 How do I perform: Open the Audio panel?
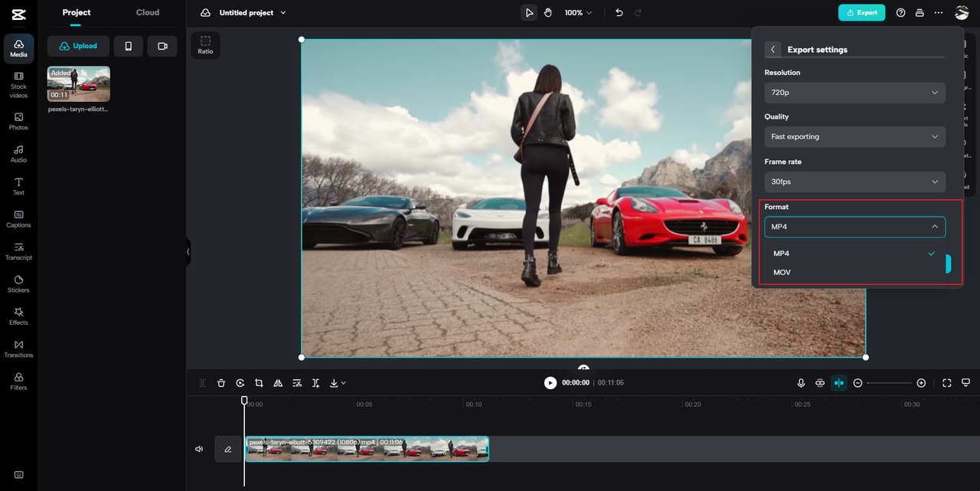18,154
